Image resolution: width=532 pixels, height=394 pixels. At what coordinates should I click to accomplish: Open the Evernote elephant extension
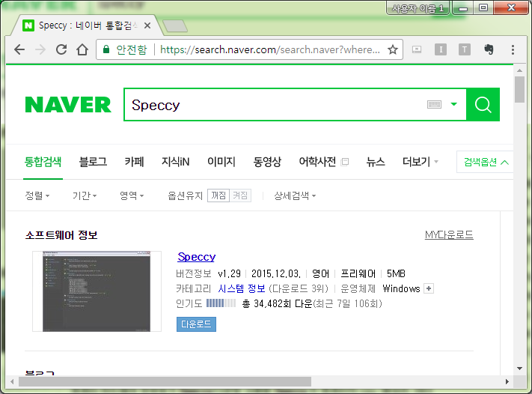(489, 49)
